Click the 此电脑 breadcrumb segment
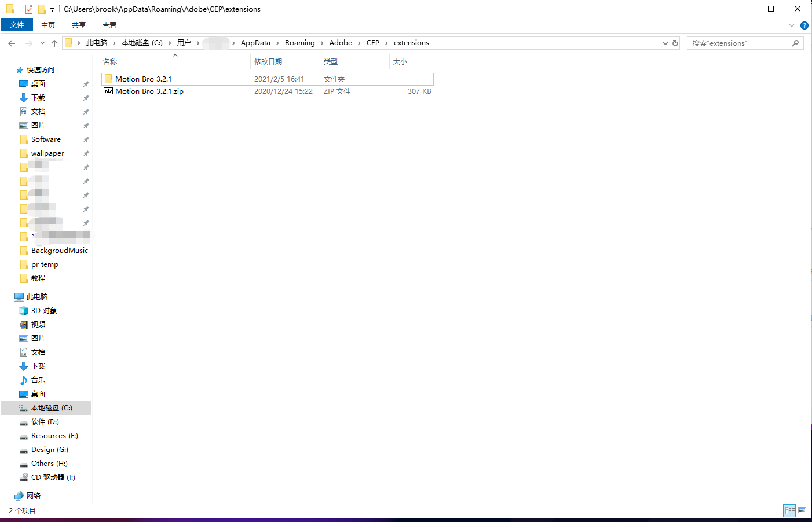 (97, 43)
